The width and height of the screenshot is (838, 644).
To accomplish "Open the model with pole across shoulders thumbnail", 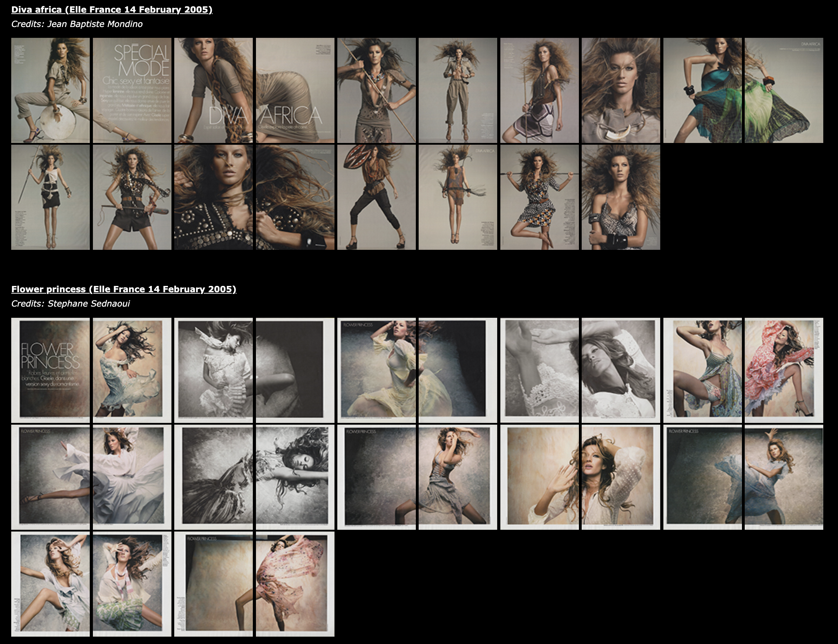I will (x=539, y=197).
